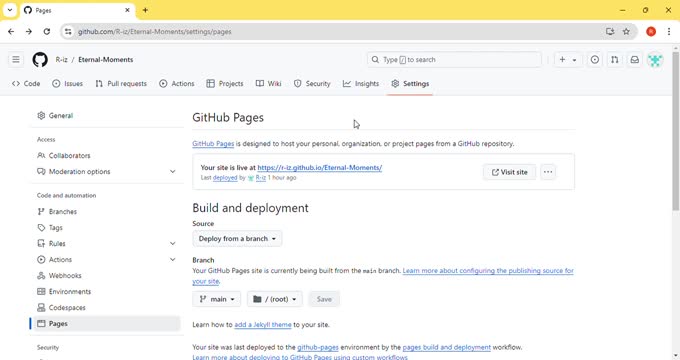Switch to the Insights tab

(x=361, y=84)
